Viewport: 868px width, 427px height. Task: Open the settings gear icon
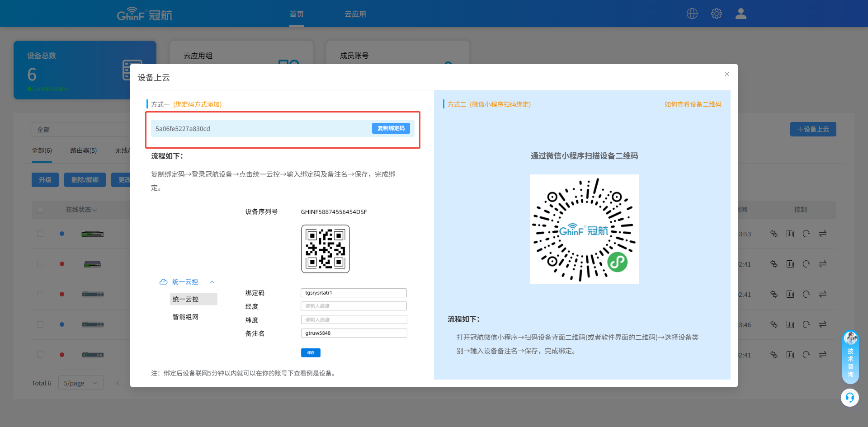pos(716,14)
